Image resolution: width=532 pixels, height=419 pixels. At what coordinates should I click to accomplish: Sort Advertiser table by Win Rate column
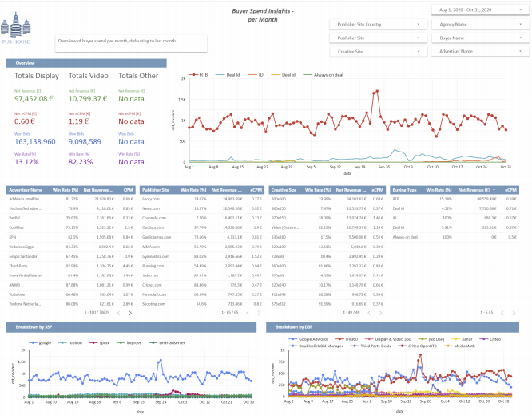pyautogui.click(x=66, y=189)
